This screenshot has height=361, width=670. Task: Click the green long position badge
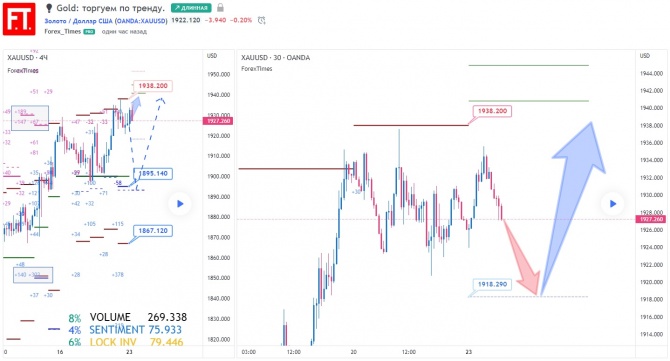tap(191, 8)
